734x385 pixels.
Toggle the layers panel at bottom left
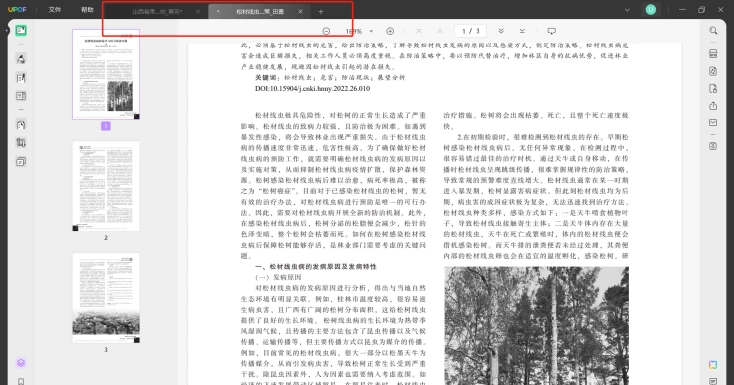click(21, 363)
